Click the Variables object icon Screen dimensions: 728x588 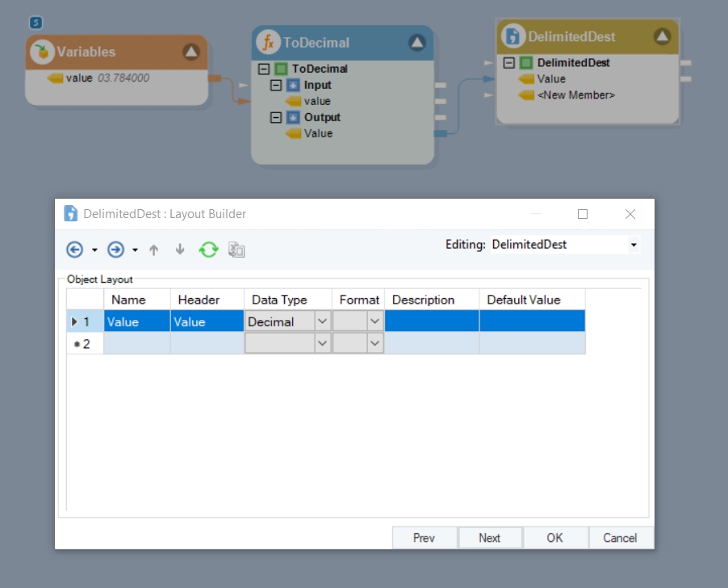[42, 52]
